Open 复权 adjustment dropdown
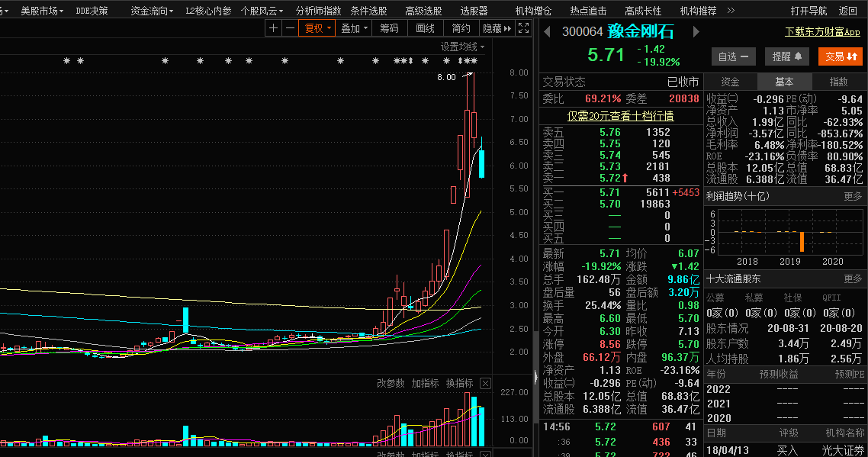The width and height of the screenshot is (868, 457). pyautogui.click(x=317, y=28)
